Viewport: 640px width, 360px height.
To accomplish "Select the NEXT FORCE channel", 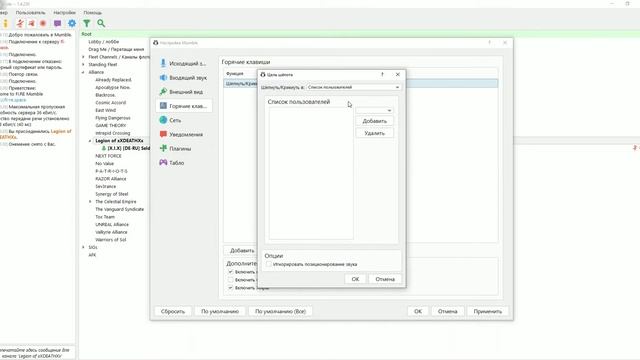I will point(109,156).
